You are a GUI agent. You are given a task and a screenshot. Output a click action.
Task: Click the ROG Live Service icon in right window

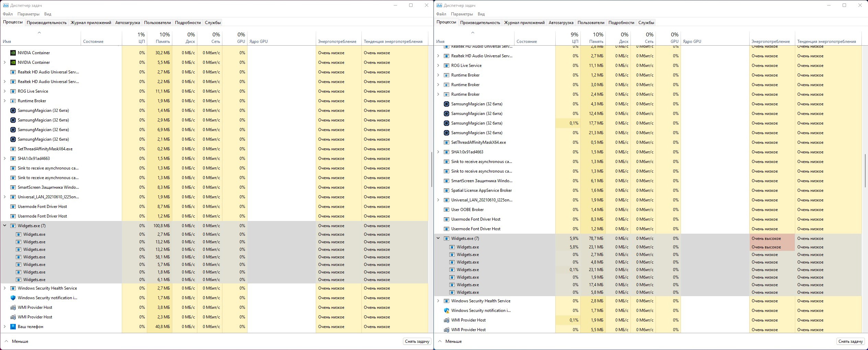447,66
